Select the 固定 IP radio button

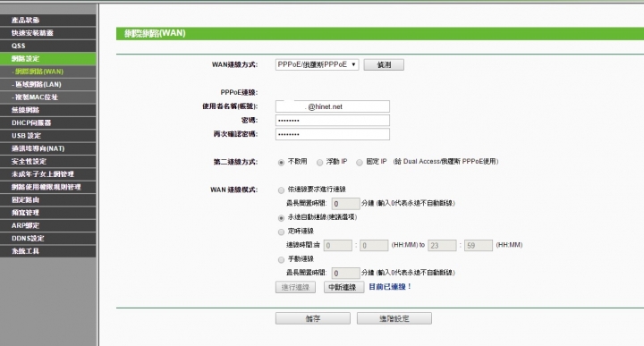click(x=360, y=163)
